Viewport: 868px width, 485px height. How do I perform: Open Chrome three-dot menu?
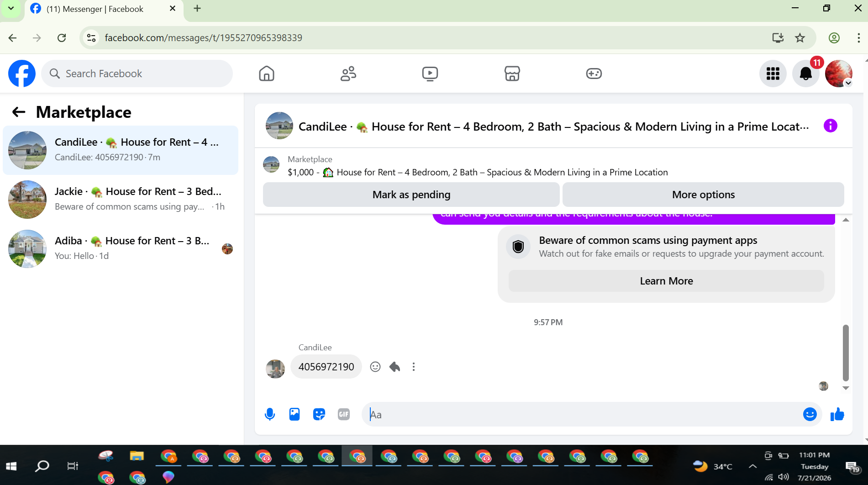858,38
